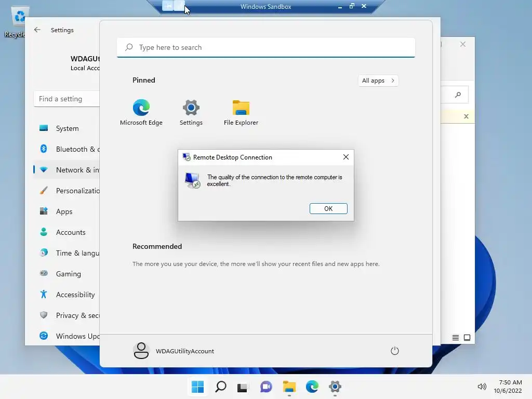The width and height of the screenshot is (532, 399).
Task: Select Personalization in the Settings sidebar
Action: point(67,191)
